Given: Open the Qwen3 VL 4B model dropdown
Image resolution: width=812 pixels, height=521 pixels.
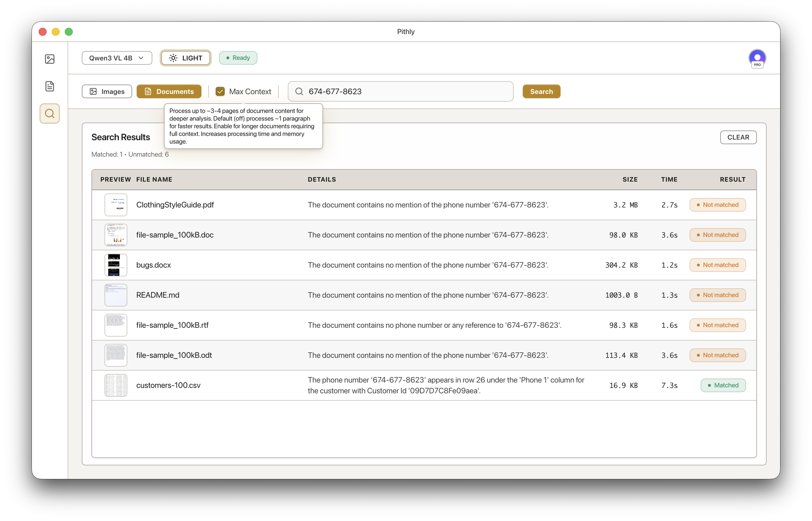Looking at the screenshot, I should tap(117, 58).
